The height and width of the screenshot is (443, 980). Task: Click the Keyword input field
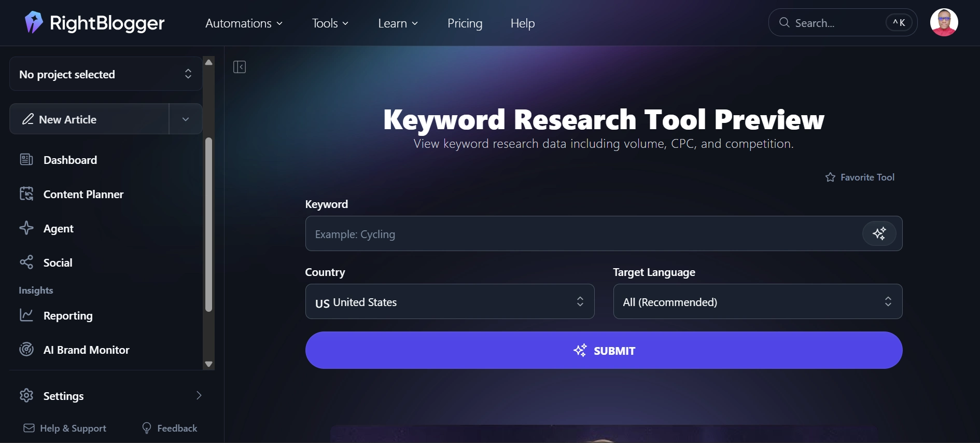point(604,233)
